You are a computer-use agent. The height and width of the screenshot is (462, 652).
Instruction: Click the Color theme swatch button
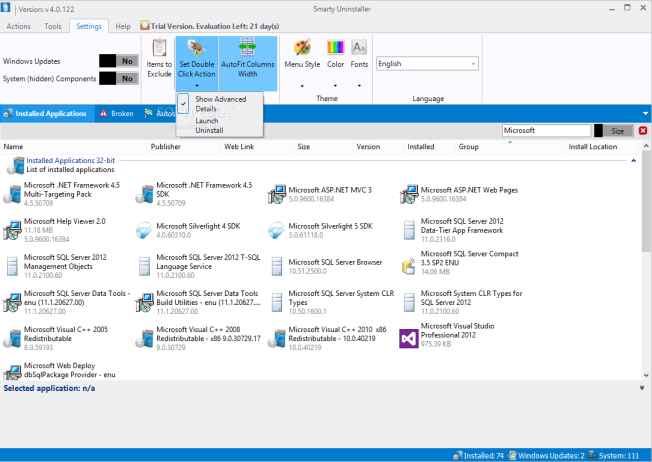coord(335,47)
